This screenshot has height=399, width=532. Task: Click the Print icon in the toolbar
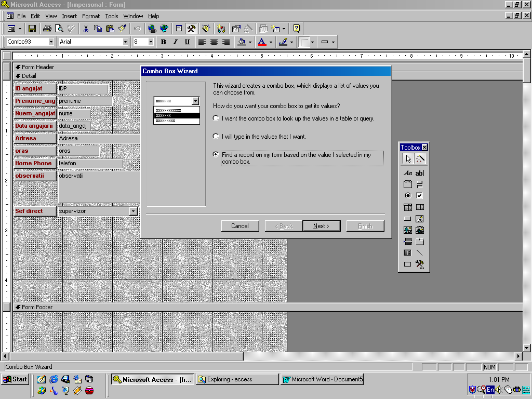47,29
